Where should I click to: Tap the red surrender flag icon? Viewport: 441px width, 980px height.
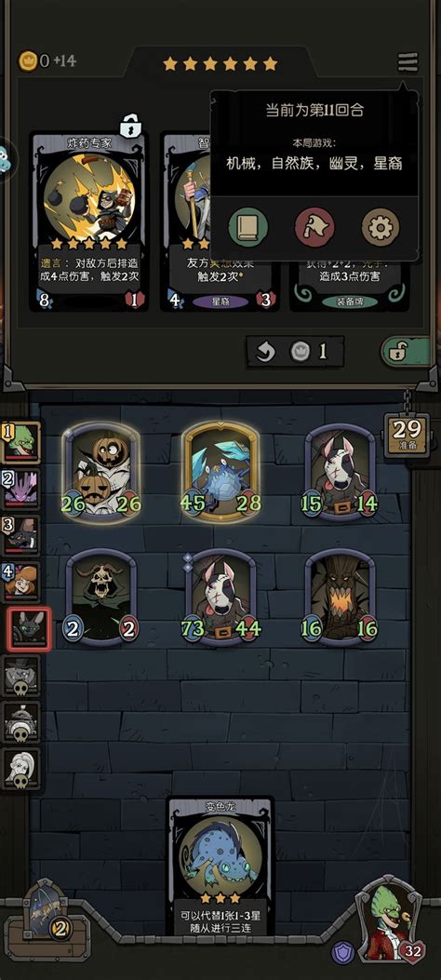[x=314, y=227]
